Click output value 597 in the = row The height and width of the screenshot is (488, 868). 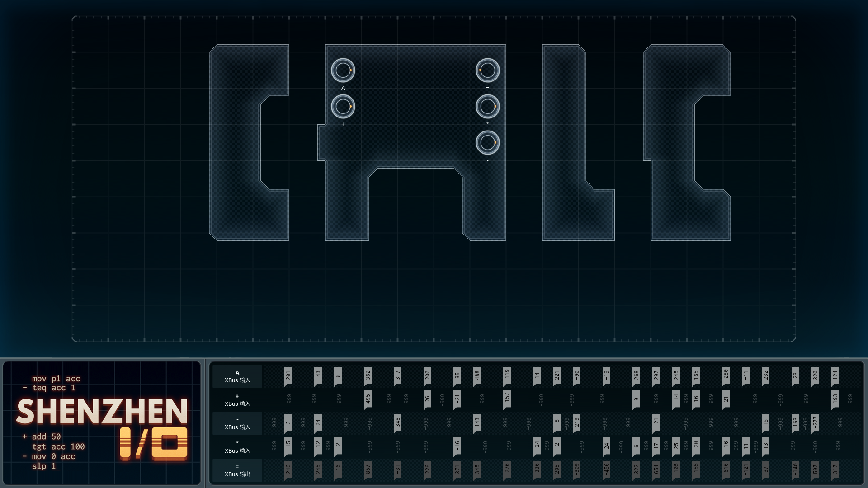coord(816,469)
